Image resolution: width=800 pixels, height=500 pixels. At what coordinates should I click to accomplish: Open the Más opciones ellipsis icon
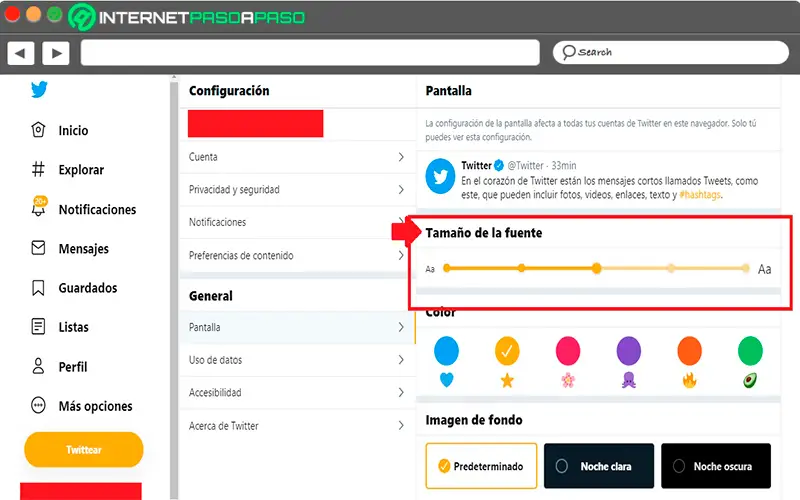point(38,406)
